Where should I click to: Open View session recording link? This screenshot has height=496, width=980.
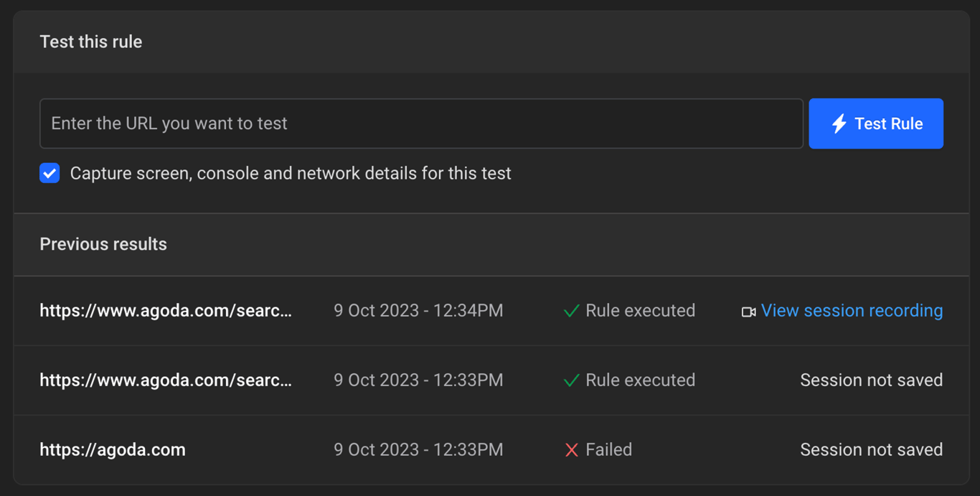click(852, 310)
